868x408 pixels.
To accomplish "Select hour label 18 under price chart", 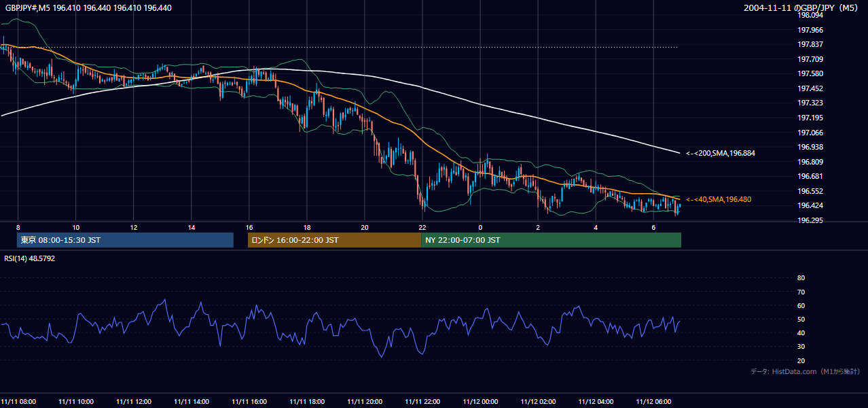I will click(307, 227).
